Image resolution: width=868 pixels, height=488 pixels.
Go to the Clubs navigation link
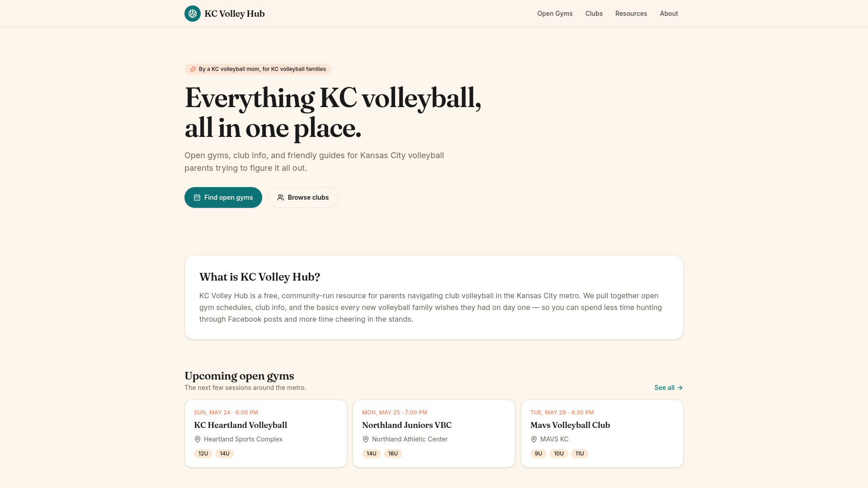594,14
